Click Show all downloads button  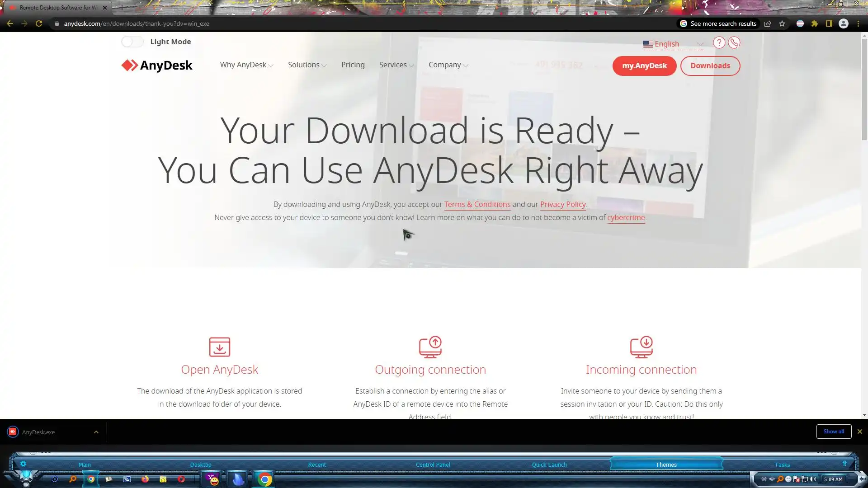pos(833,432)
